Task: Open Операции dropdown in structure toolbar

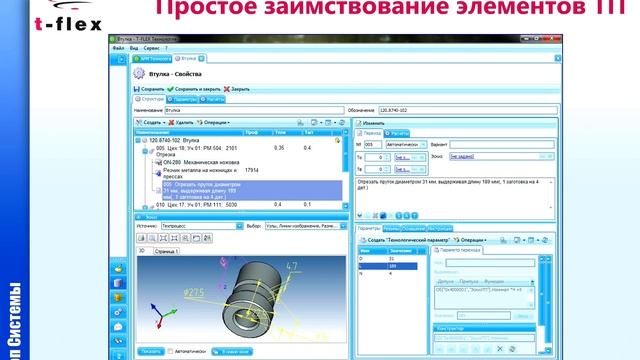Action: tap(213, 122)
